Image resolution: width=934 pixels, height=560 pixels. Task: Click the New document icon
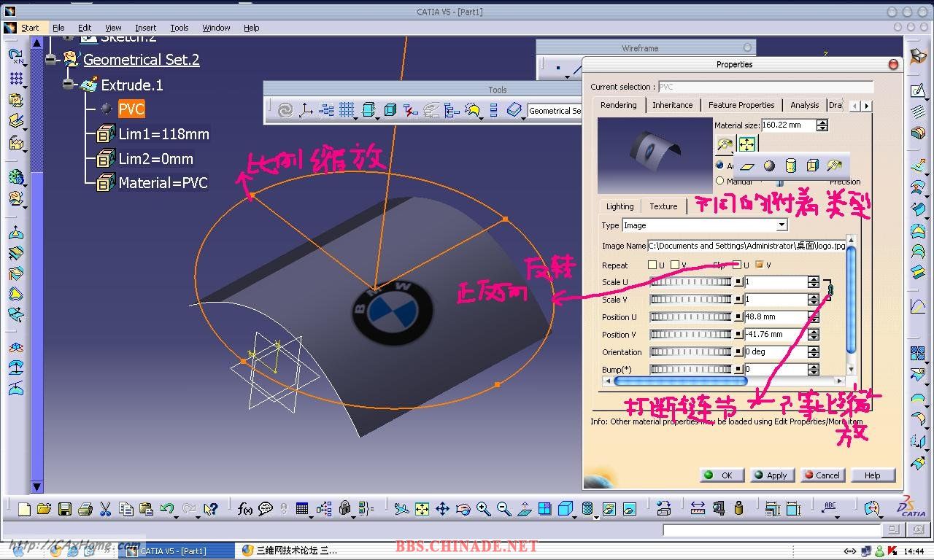click(24, 509)
